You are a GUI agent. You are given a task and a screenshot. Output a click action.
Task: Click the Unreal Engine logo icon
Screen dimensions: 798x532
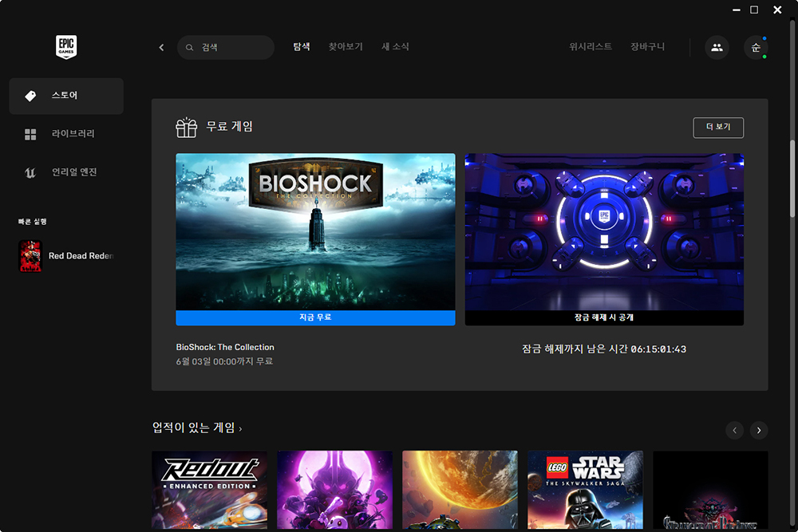[x=30, y=172]
